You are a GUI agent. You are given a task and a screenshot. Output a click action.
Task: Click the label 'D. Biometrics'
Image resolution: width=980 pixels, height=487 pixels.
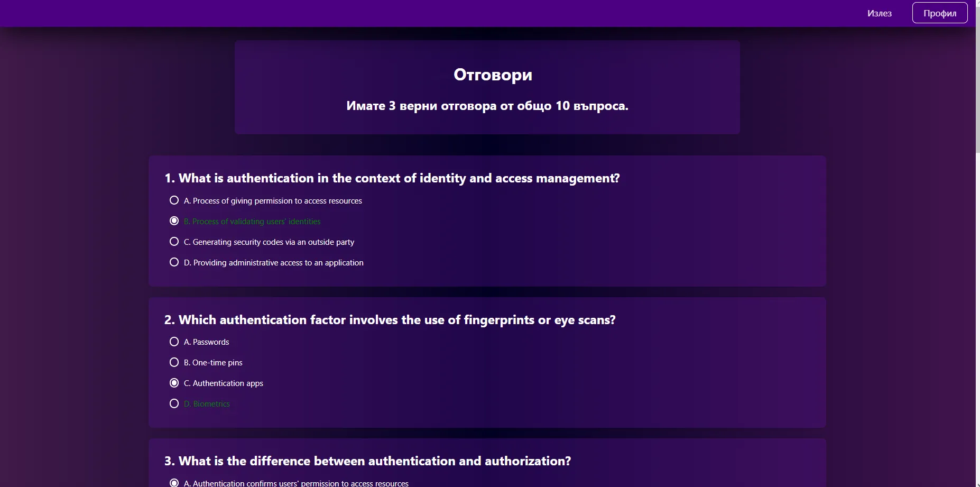tap(207, 404)
